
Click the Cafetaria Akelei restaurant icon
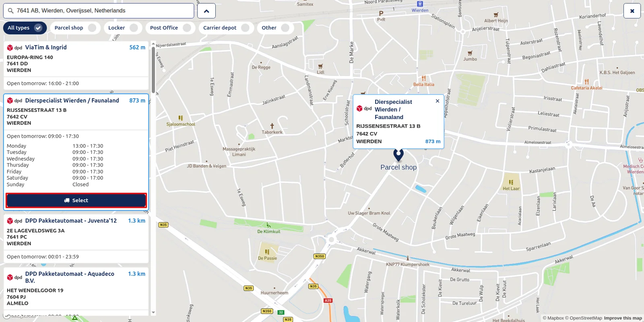pos(586,82)
